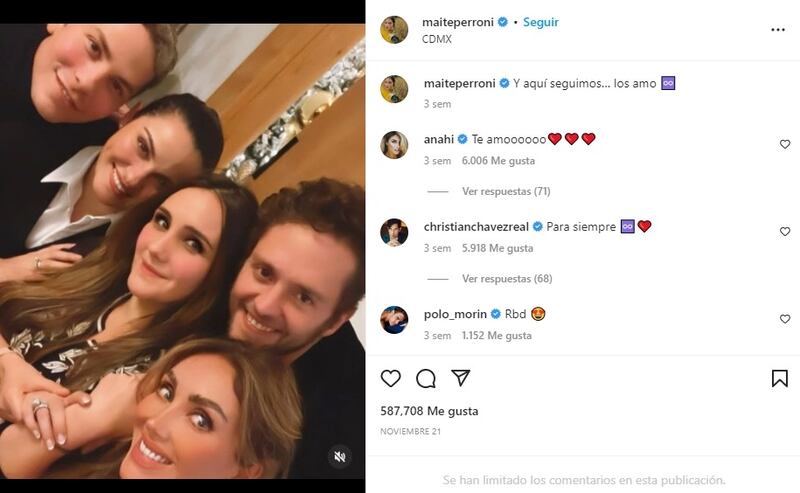This screenshot has height=493, width=800.
Task: Open polo_morin's profile picture
Action: point(394,319)
